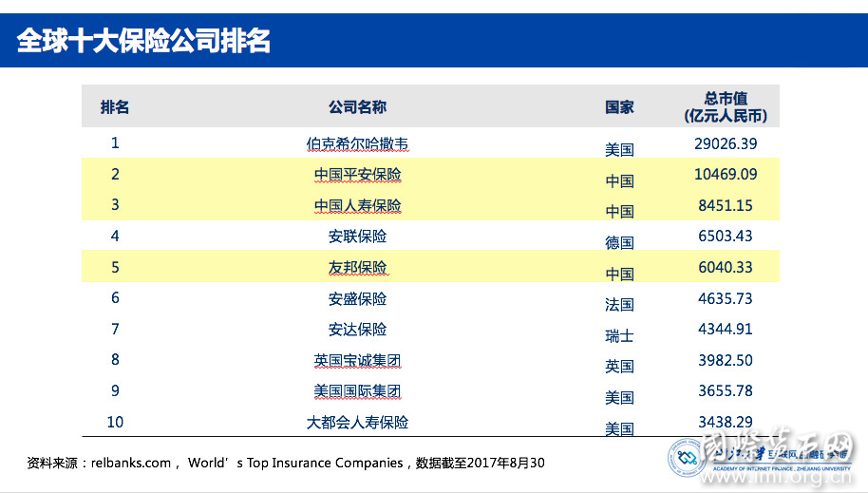Click the country 美国 in 伯克希尔哈撒韦 row

point(619,149)
